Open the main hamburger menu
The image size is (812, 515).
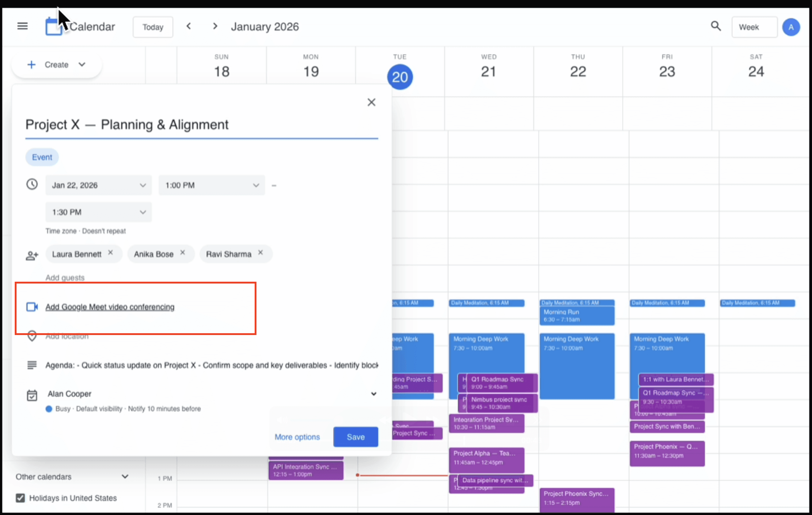tap(22, 26)
